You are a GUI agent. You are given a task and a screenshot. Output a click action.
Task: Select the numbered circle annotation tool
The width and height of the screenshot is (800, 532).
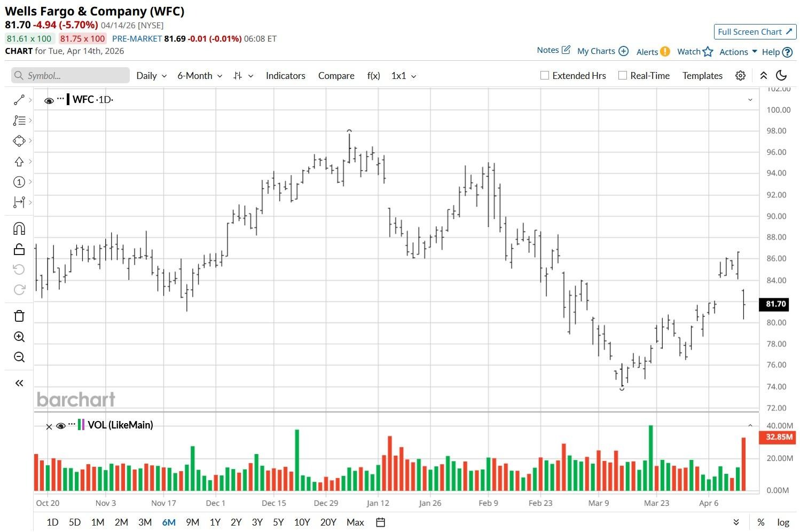point(19,182)
